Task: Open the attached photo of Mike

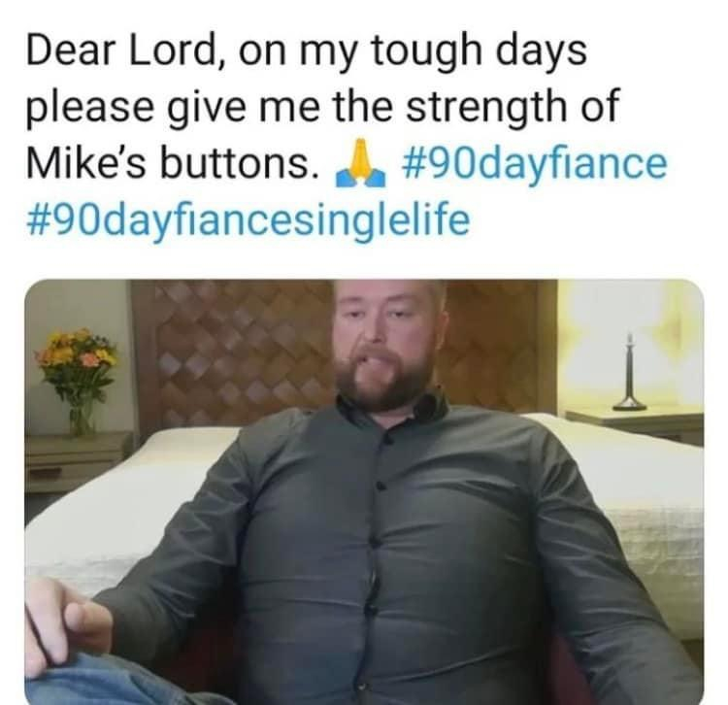Action: 364,491
